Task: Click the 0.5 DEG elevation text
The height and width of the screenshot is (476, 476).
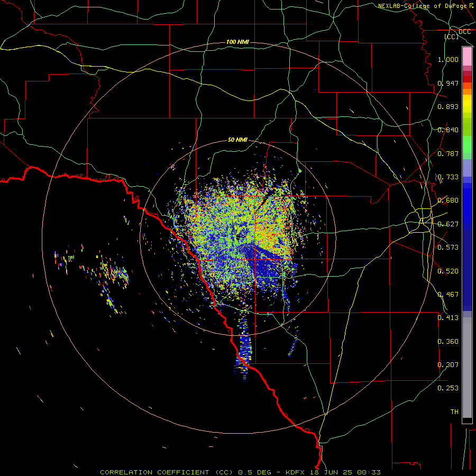Action: tap(255, 472)
